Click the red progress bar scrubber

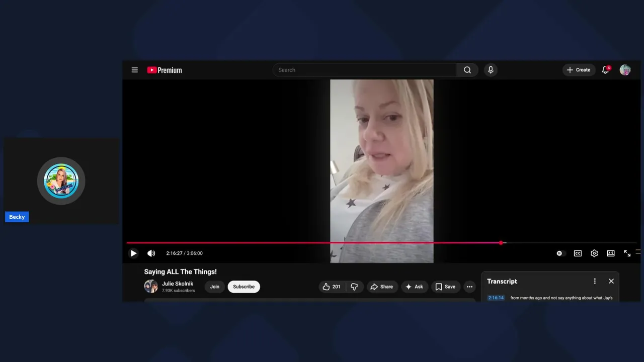501,243
